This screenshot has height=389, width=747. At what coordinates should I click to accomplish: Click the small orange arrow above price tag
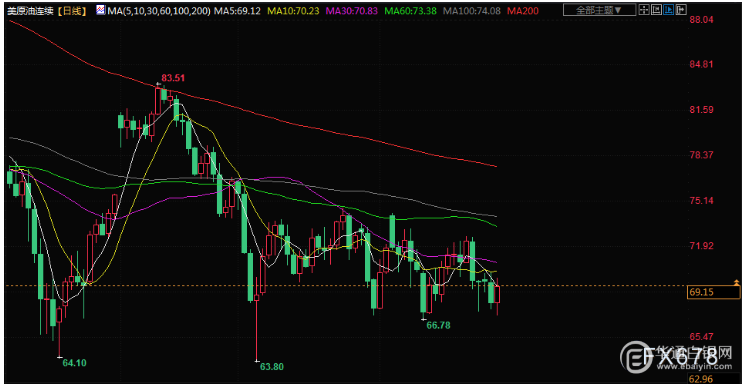[x=737, y=283]
